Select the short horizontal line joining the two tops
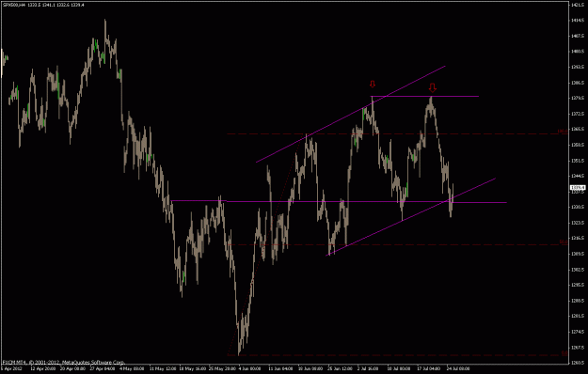The height and width of the screenshot is (374, 588). [x=425, y=97]
